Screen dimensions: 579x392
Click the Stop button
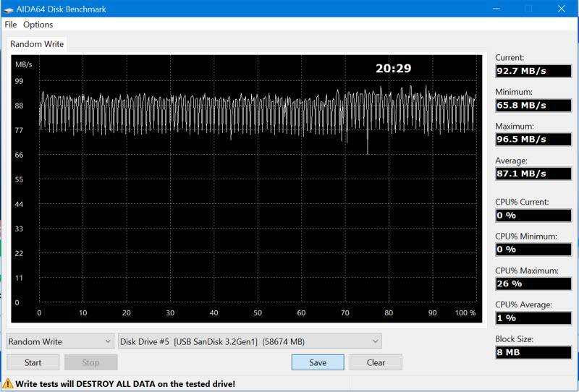point(90,362)
